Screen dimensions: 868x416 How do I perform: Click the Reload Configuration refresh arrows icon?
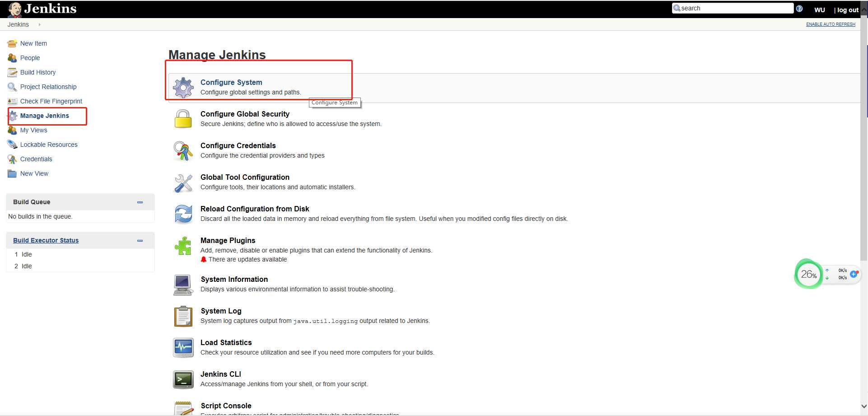183,214
